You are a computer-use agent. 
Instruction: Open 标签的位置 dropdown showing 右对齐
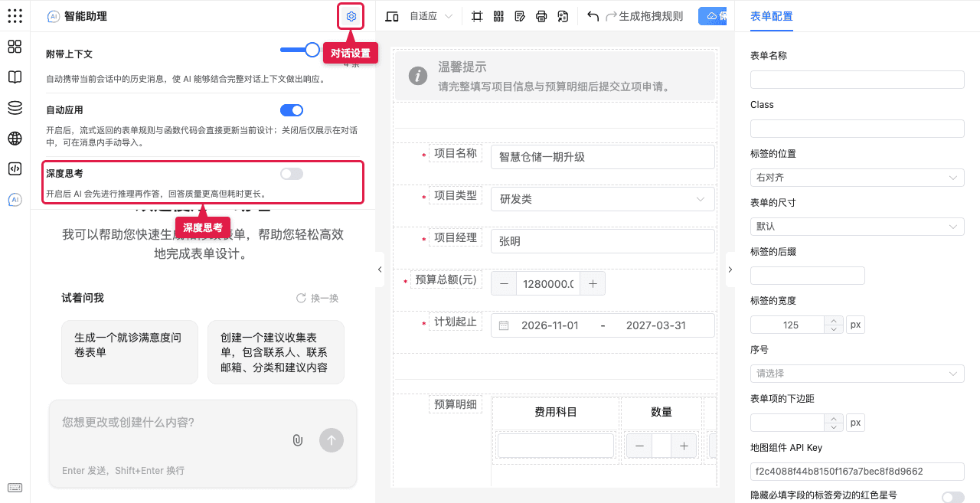[857, 178]
